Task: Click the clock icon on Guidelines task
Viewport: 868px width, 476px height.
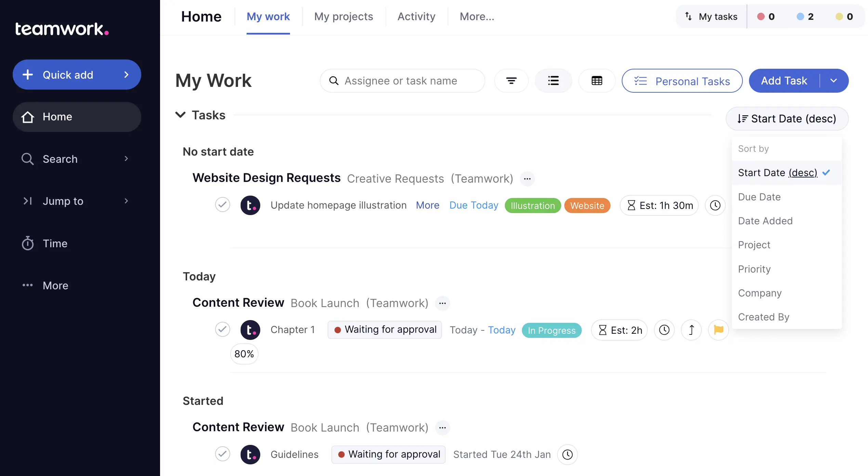Action: 567,454
